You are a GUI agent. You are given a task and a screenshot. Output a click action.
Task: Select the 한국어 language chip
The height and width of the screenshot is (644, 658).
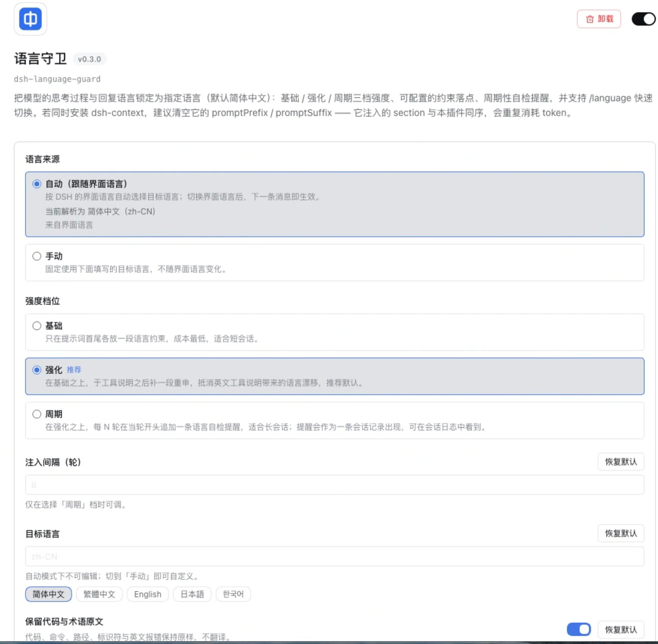point(233,594)
